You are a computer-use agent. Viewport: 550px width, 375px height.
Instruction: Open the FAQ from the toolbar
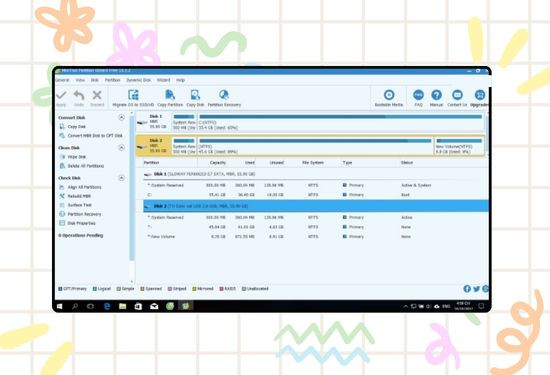pyautogui.click(x=418, y=98)
